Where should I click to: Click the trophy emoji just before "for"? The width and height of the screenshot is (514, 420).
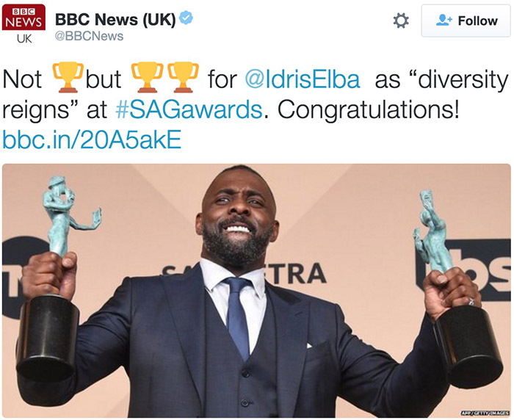coord(184,77)
